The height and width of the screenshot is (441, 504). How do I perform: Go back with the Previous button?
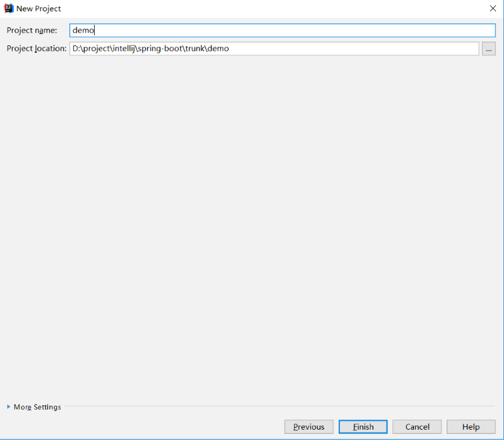coord(309,426)
